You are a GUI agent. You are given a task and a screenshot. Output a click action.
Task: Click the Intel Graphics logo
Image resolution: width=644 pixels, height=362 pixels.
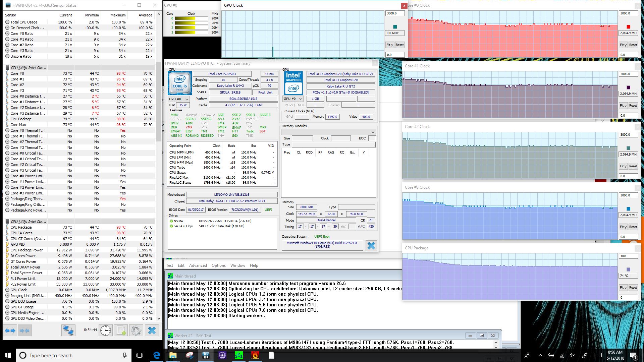293,83
